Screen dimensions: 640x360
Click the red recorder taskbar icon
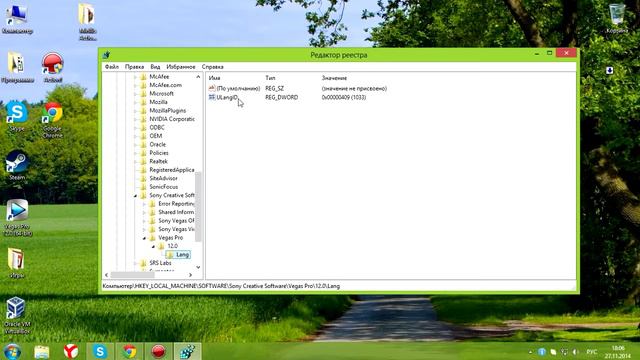(159, 351)
